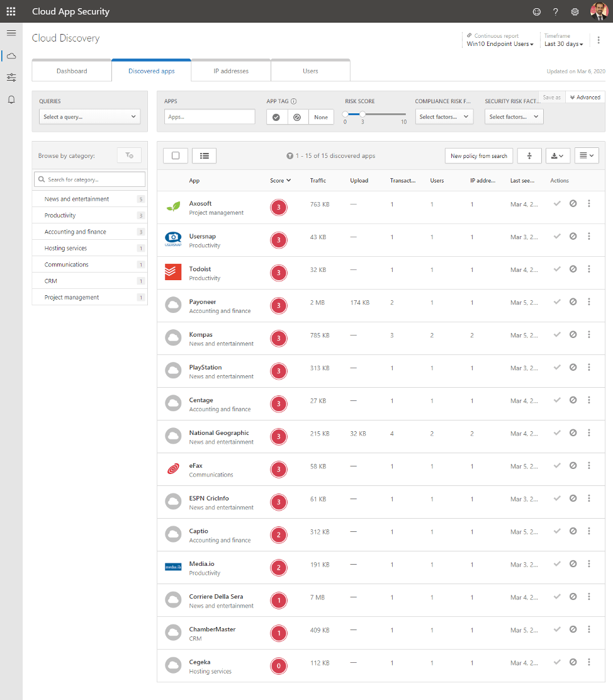
Task: Click the collapse rows toolbar button
Action: [529, 156]
